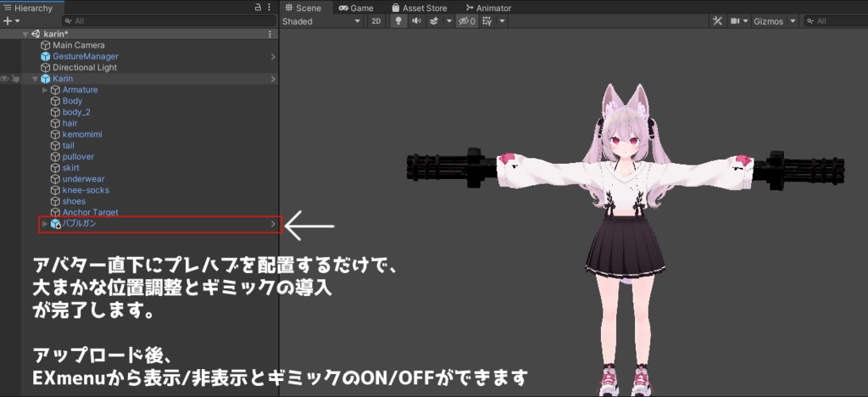The height and width of the screenshot is (397, 868).
Task: Open the Shaded draw mode dropdown
Action: click(321, 21)
